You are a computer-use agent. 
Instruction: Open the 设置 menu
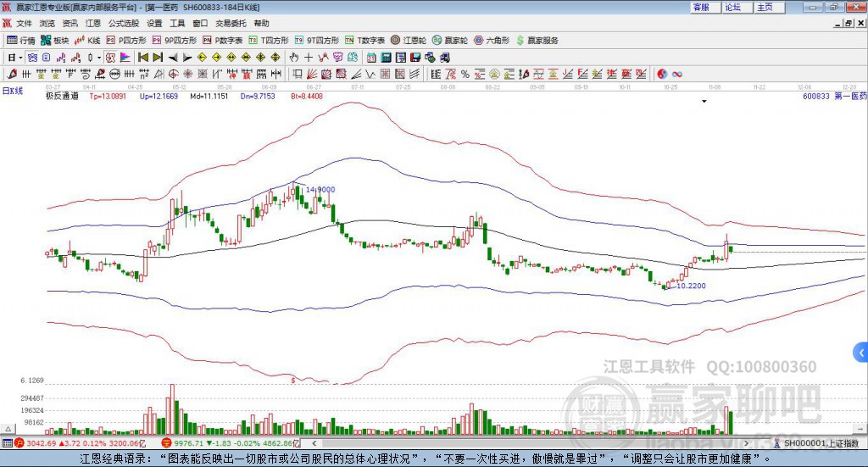click(x=154, y=23)
